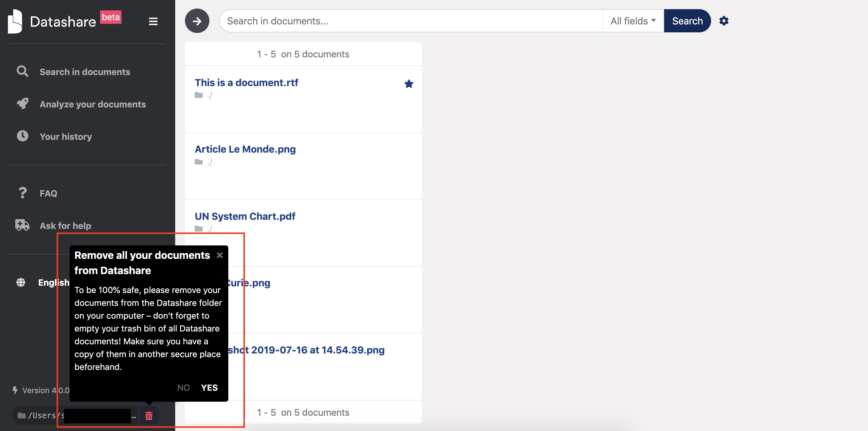Click the round arrow button beside search bar
868x431 pixels.
coord(197,21)
